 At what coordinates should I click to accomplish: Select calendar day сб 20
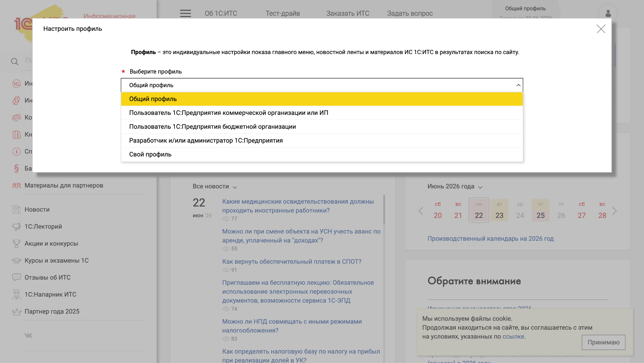[x=438, y=210]
